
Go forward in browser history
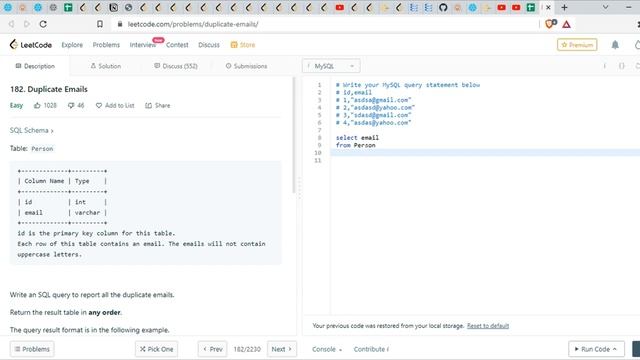(x=27, y=24)
